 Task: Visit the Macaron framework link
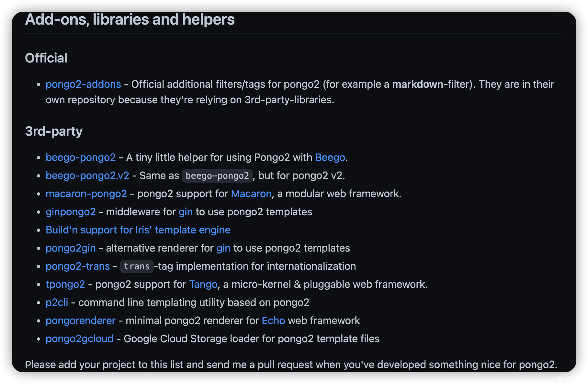coord(251,194)
